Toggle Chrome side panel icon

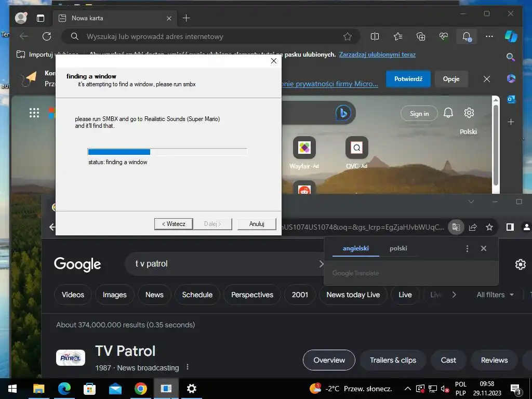(x=510, y=227)
